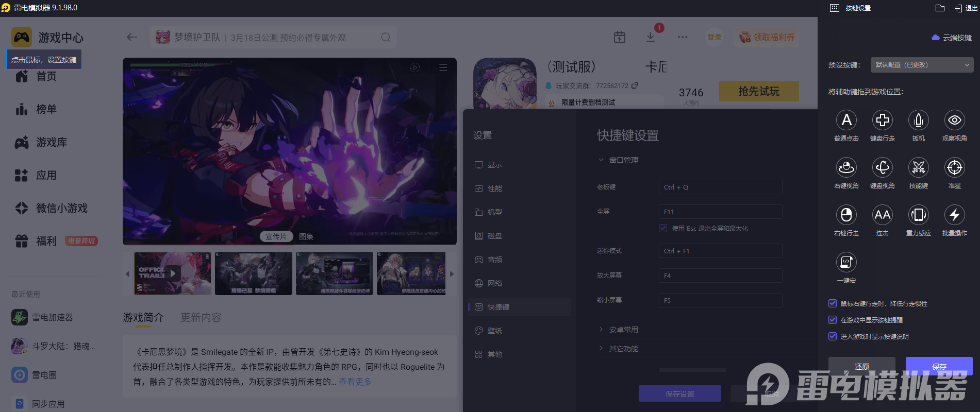Toggle 鼠标右键行走时降低行走惯性 checkbox
980x412 pixels.
point(833,303)
